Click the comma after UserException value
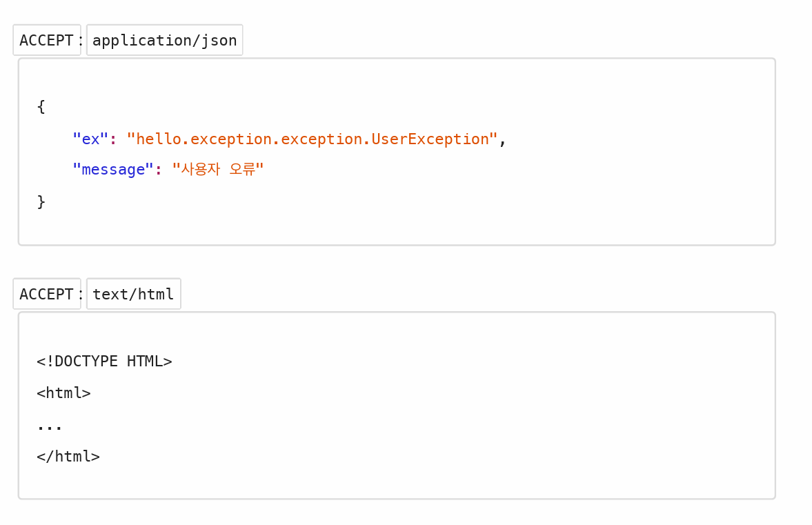This screenshot has width=812, height=525. [502, 141]
